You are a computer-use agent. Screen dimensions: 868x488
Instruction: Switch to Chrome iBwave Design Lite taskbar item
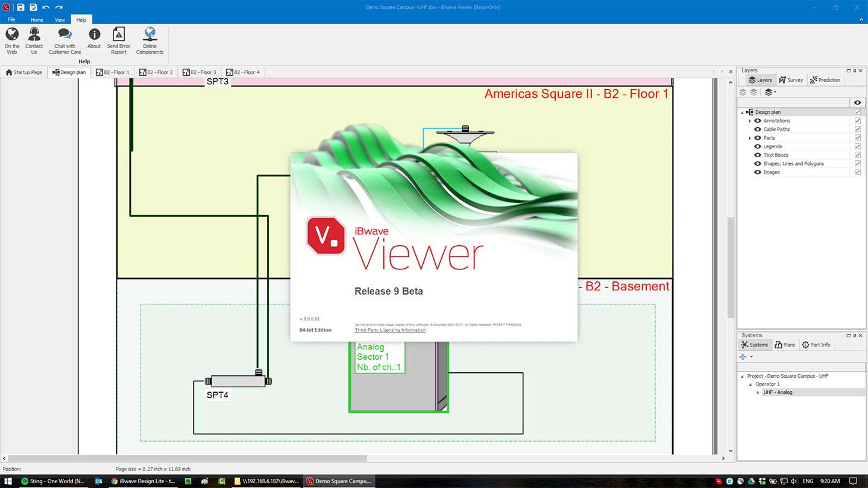point(143,481)
